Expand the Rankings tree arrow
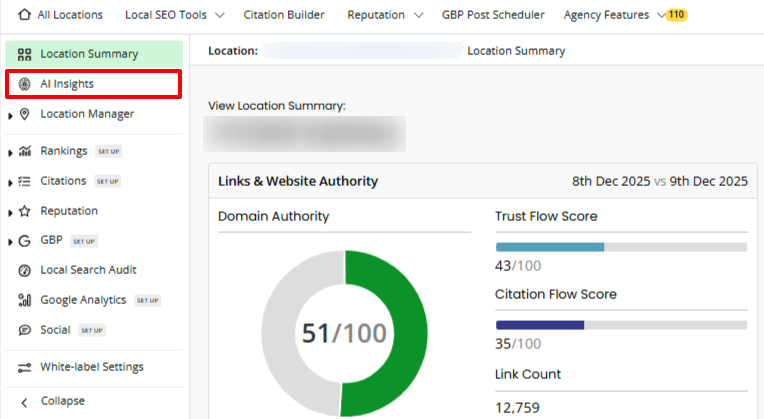Screen dimensions: 764x419 10,152
